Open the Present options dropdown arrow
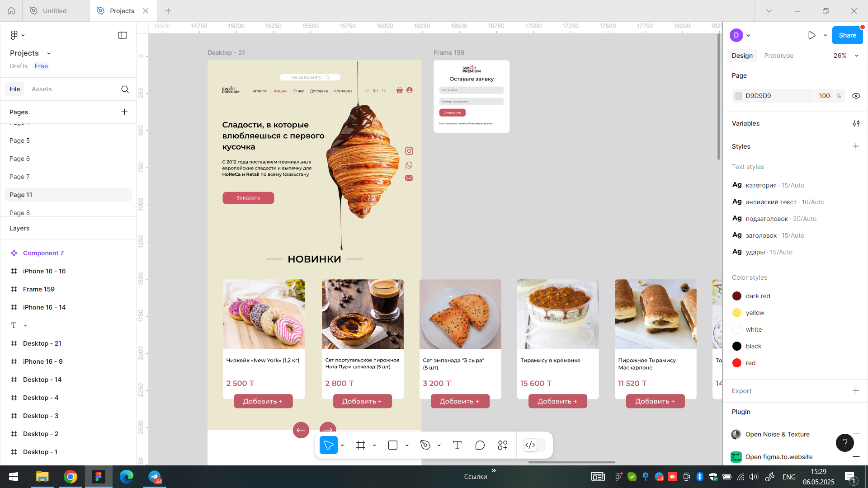Viewport: 868px width, 488px height. [x=826, y=35]
